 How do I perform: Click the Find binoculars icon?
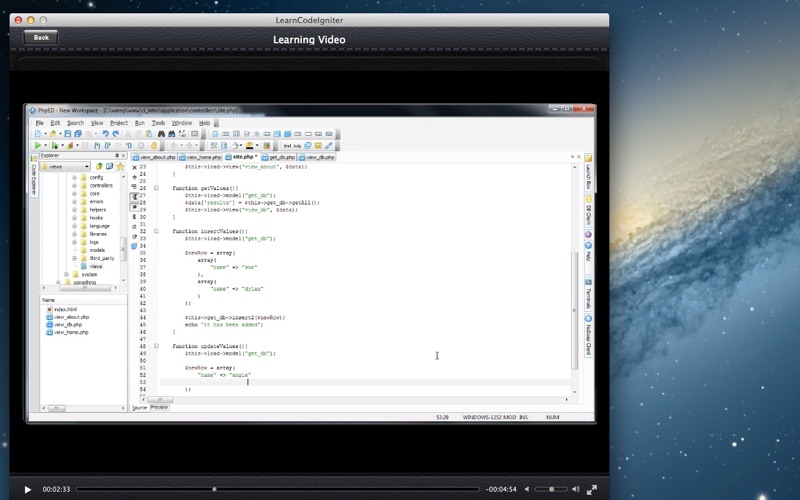click(x=161, y=134)
